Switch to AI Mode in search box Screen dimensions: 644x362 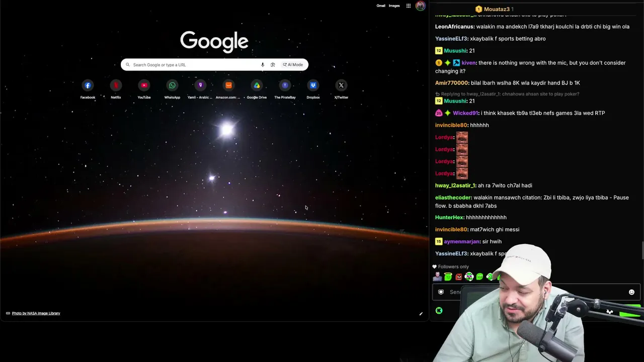(x=293, y=65)
